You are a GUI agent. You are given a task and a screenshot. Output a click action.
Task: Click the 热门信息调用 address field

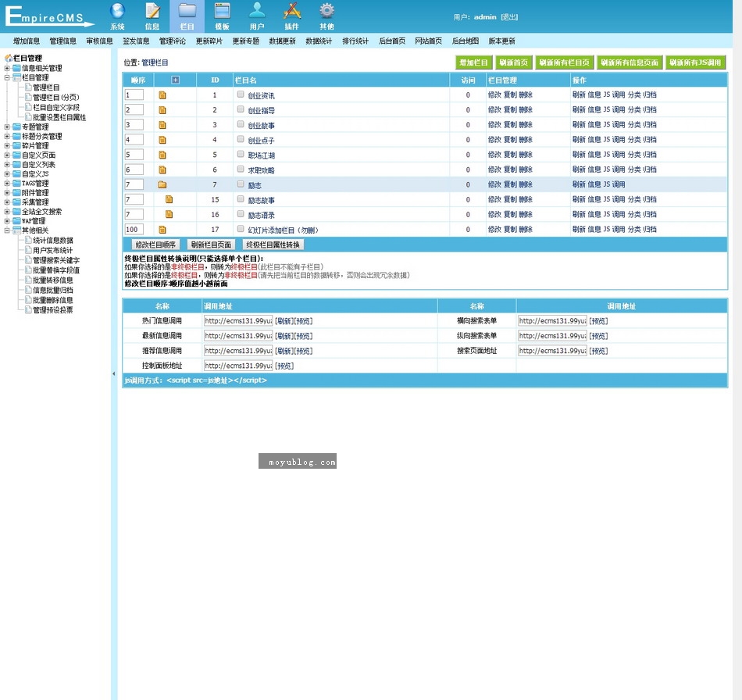tap(238, 321)
